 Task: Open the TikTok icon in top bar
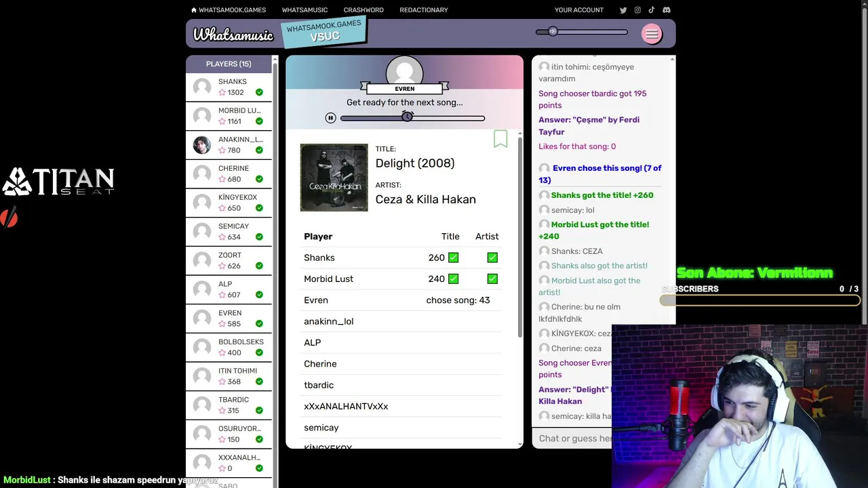(x=652, y=10)
